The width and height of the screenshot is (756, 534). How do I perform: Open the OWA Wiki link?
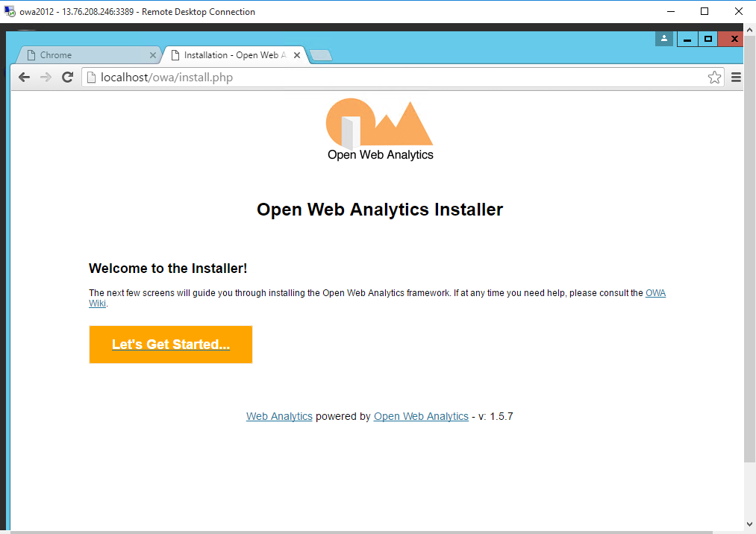[x=655, y=292]
